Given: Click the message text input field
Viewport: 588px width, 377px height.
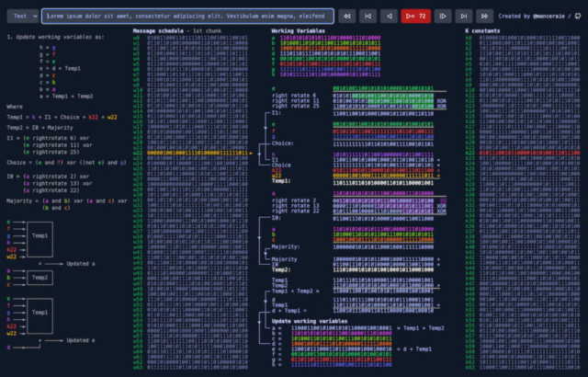Looking at the screenshot, I should 187,17.
